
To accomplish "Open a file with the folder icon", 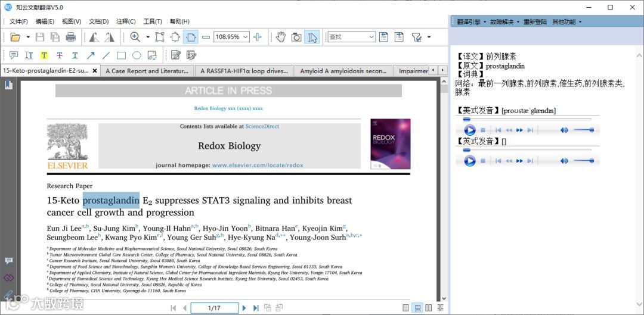I will 15,38.
